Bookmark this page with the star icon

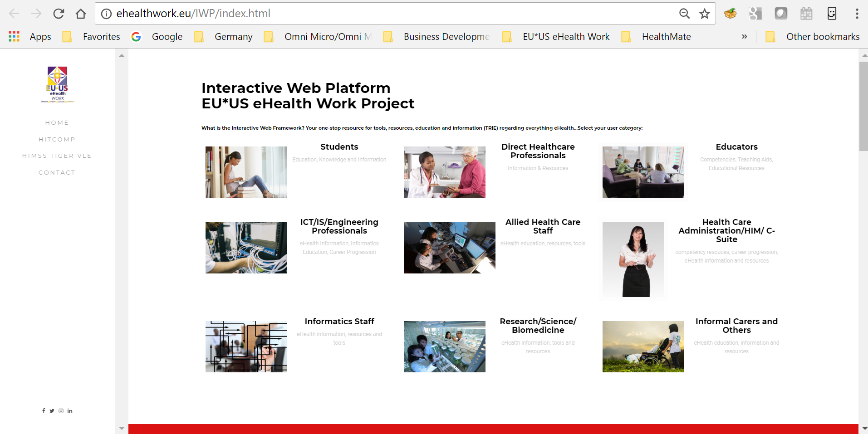704,14
